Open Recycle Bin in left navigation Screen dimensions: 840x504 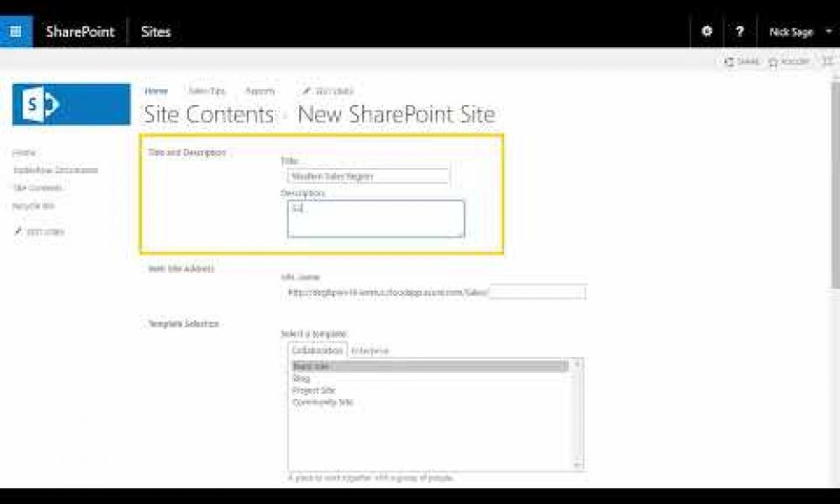(34, 206)
